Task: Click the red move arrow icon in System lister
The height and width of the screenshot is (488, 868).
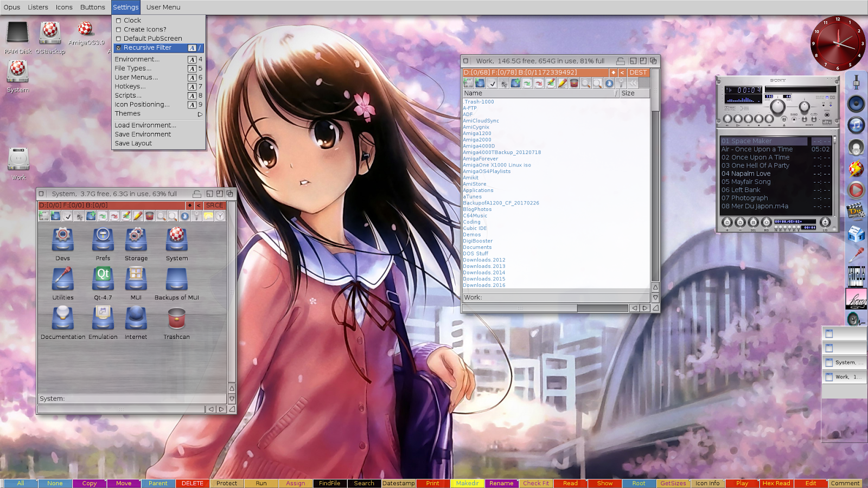Action: coord(114,216)
